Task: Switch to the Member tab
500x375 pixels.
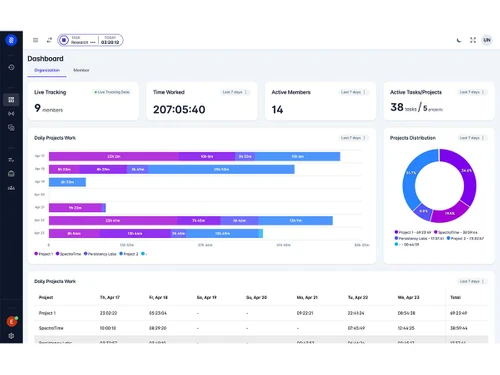Action: 81,70
